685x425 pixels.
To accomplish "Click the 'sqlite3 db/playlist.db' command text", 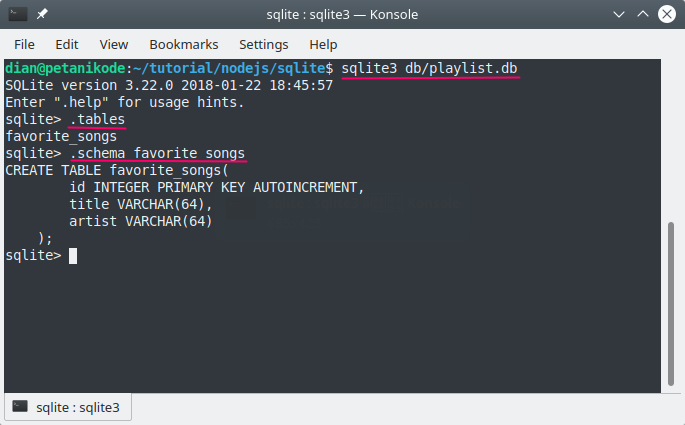I will [x=429, y=69].
